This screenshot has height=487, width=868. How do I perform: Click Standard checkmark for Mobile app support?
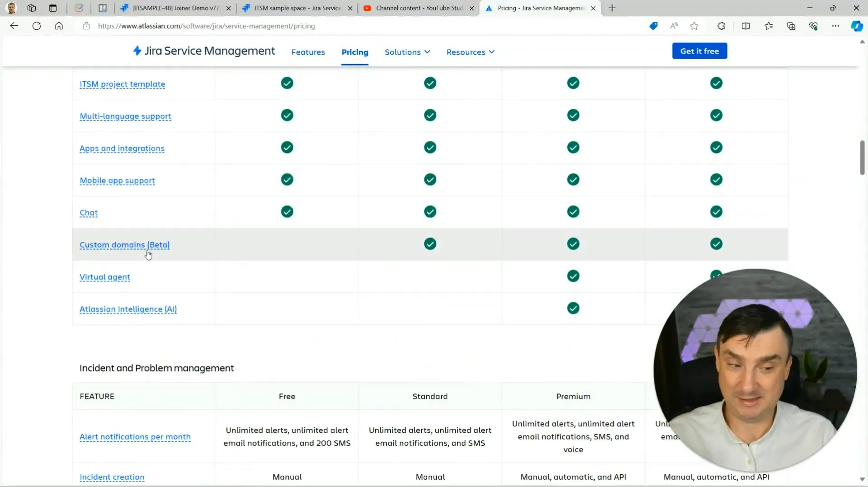[x=430, y=180]
